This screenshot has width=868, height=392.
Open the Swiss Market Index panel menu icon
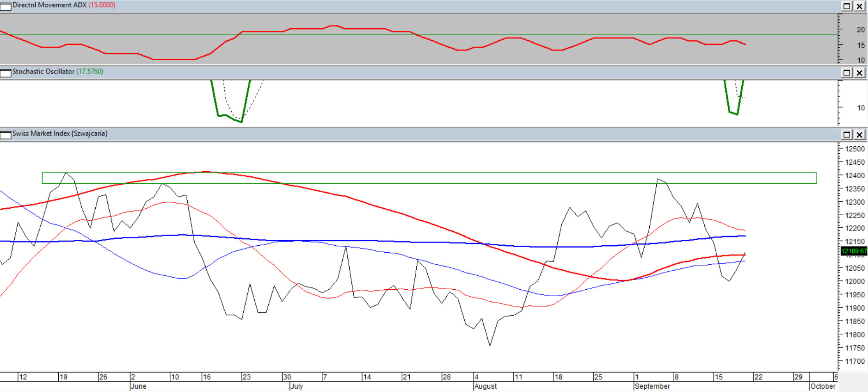6,135
